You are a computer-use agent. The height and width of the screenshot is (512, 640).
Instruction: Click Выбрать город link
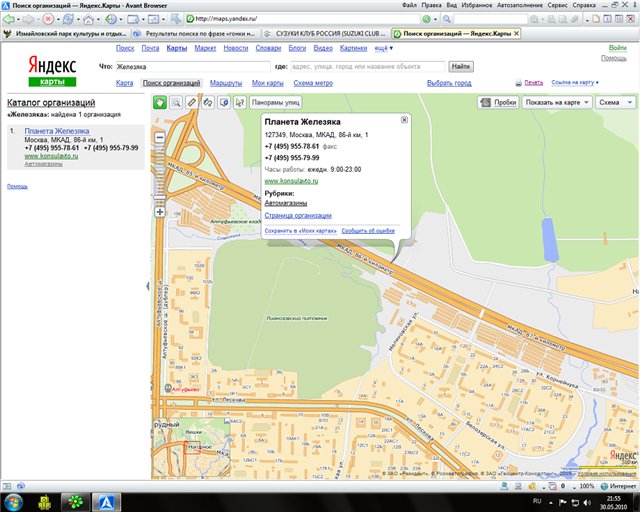tap(449, 83)
